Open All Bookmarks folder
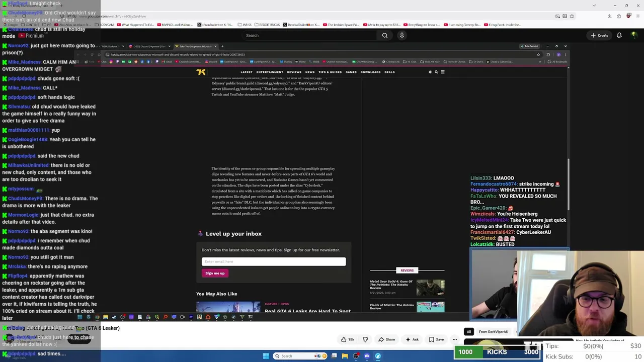 [558, 62]
